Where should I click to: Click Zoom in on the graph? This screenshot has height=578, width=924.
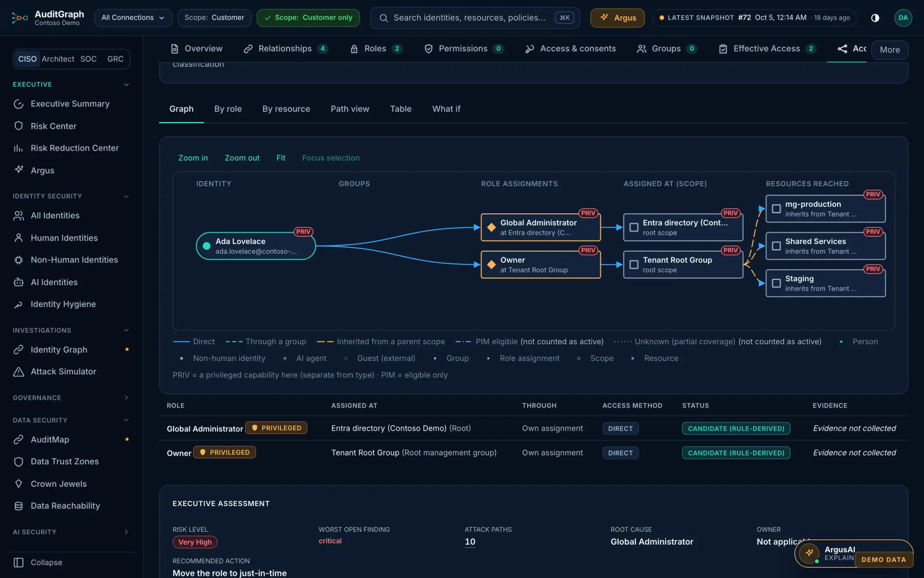click(x=193, y=158)
